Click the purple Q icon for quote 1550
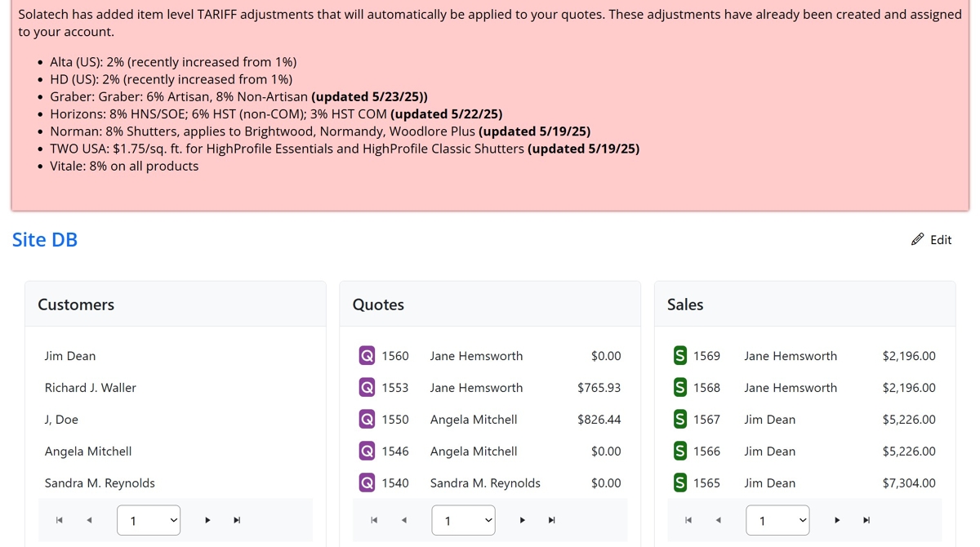980x547 pixels. tap(367, 420)
